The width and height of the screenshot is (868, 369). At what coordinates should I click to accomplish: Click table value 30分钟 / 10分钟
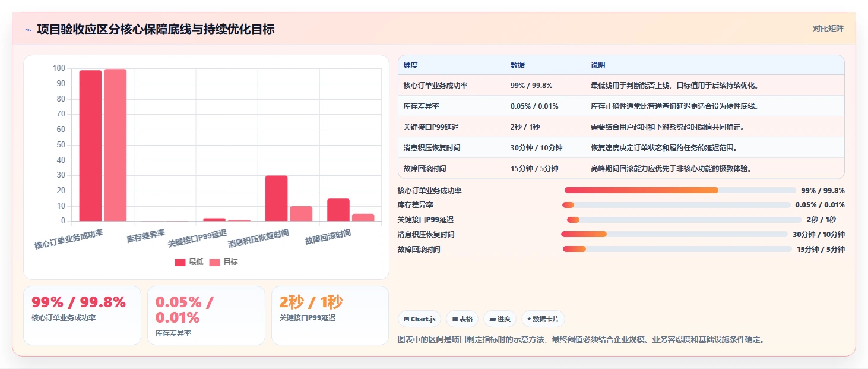536,148
